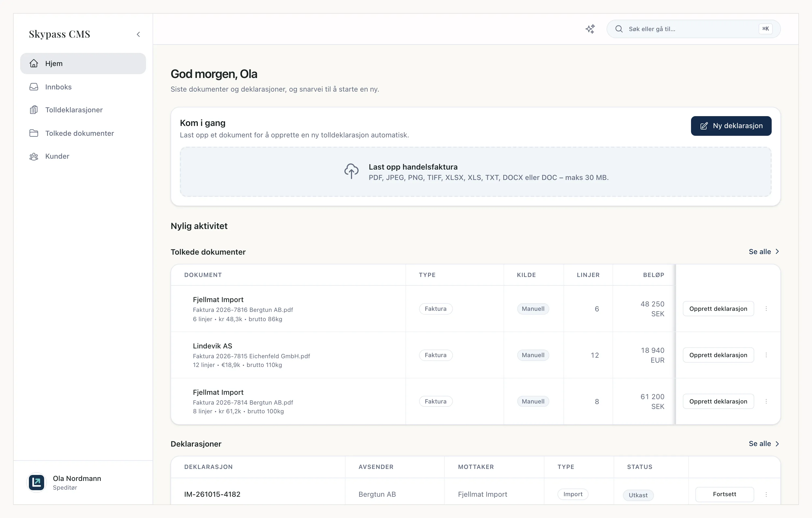Open Innboks in the sidebar

(x=83, y=87)
